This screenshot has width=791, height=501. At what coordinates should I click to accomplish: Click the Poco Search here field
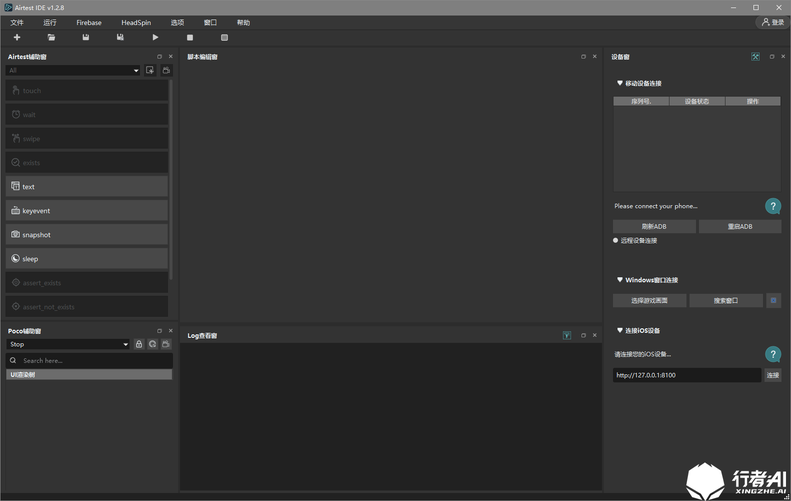click(89, 360)
